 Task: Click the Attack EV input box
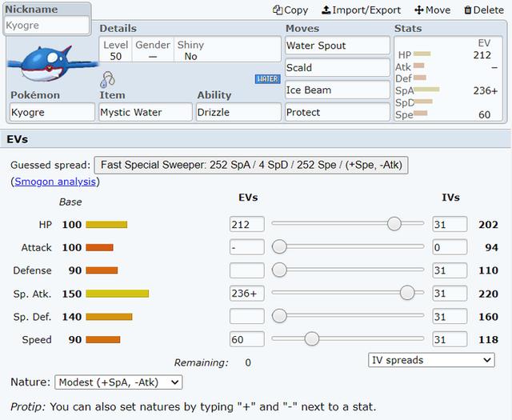click(x=247, y=247)
